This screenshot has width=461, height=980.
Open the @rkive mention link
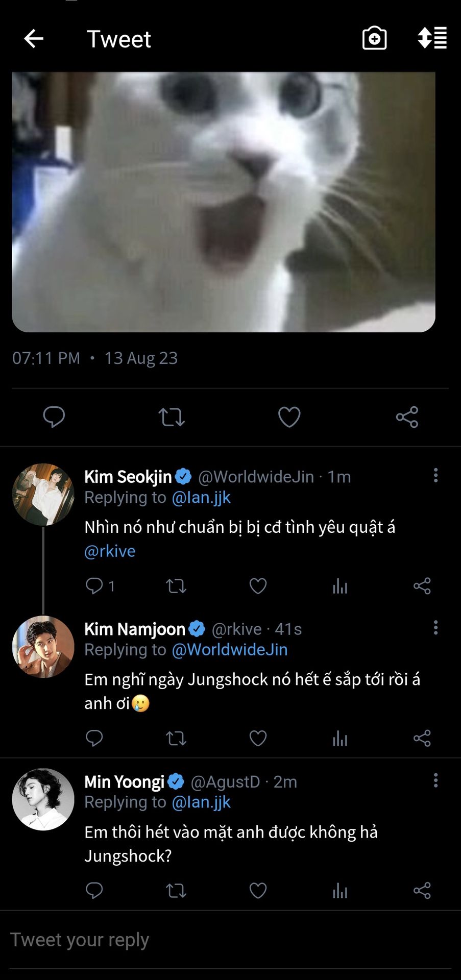110,551
